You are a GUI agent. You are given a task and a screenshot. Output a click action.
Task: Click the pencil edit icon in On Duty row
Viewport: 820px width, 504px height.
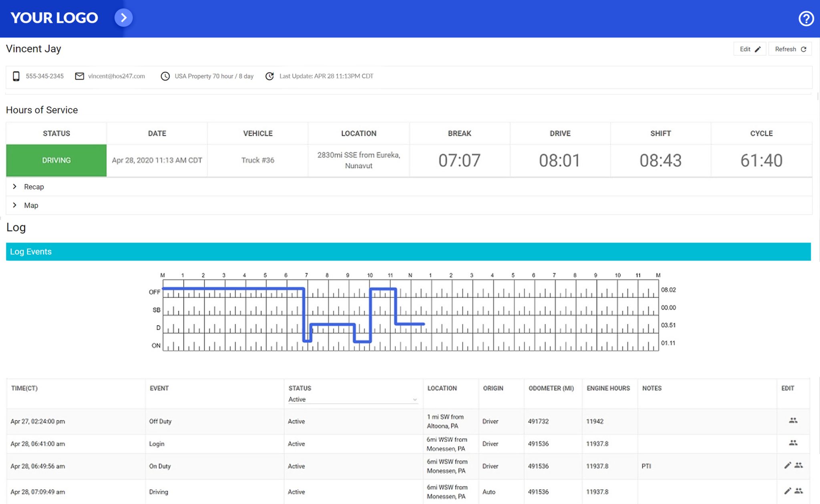click(x=788, y=465)
